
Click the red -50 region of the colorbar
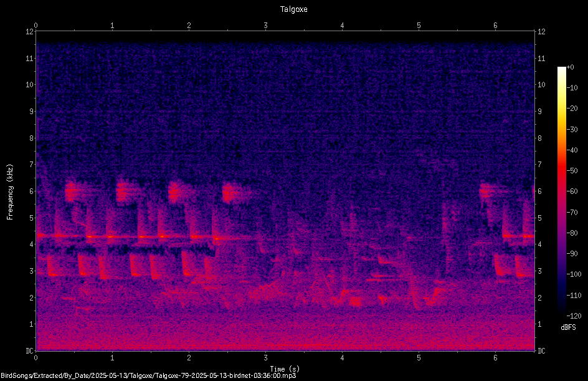point(561,171)
